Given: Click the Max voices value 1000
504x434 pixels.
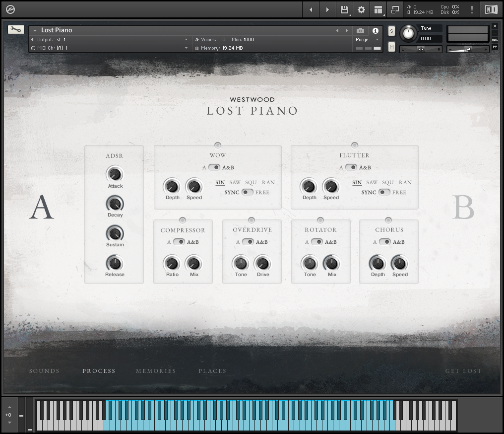Looking at the screenshot, I should (x=249, y=40).
